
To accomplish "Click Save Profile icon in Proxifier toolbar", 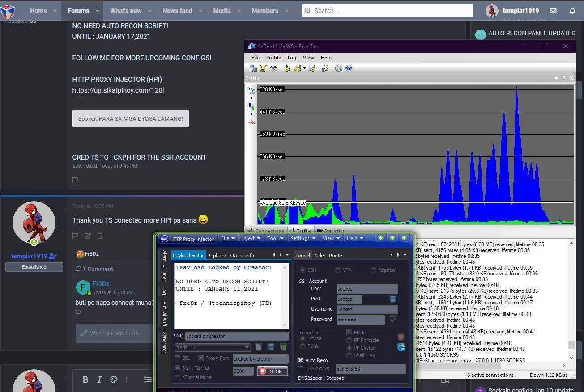I will (312, 68).
